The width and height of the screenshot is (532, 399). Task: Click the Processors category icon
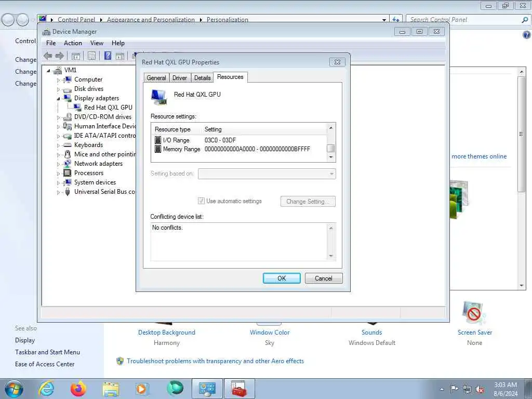coord(68,173)
